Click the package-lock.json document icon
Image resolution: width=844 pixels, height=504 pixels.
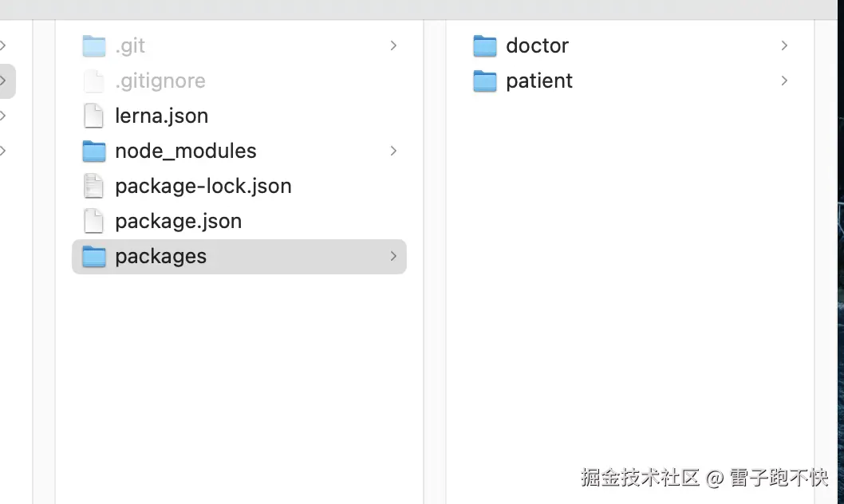point(93,186)
